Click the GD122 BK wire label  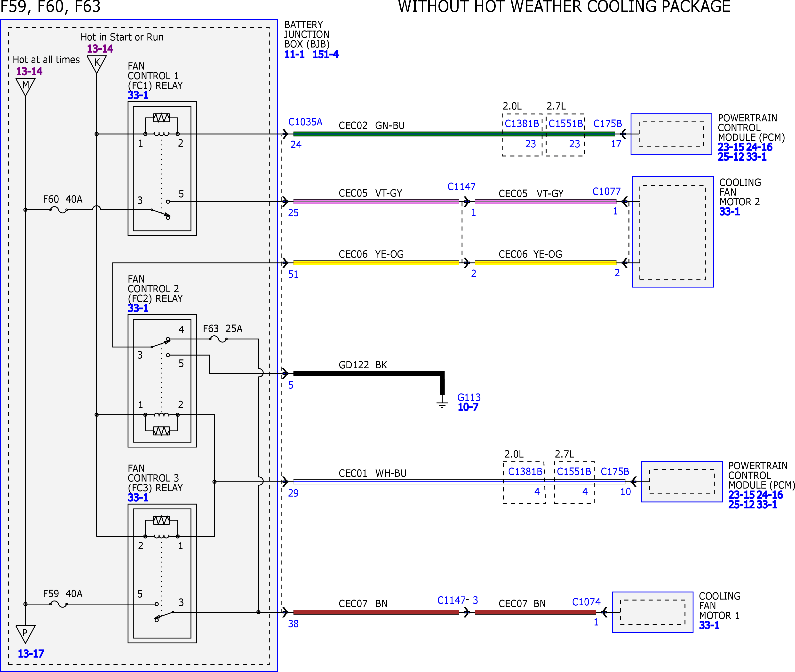click(x=363, y=365)
